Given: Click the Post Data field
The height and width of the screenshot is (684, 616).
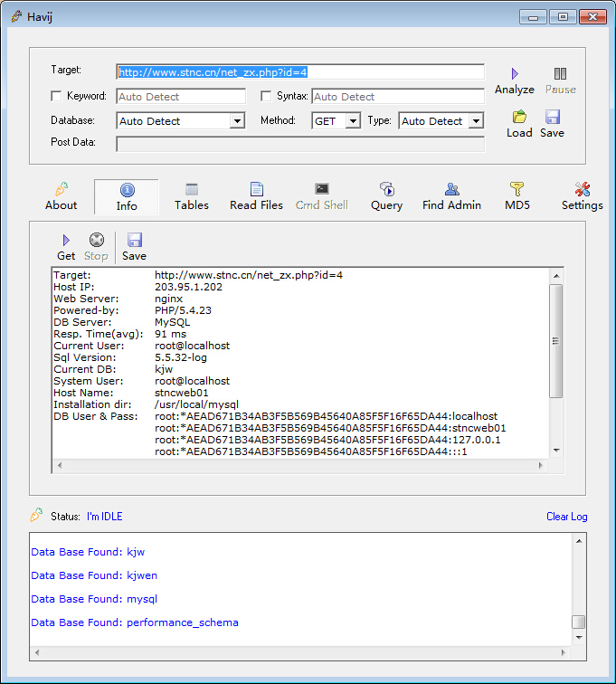Looking at the screenshot, I should [x=300, y=145].
